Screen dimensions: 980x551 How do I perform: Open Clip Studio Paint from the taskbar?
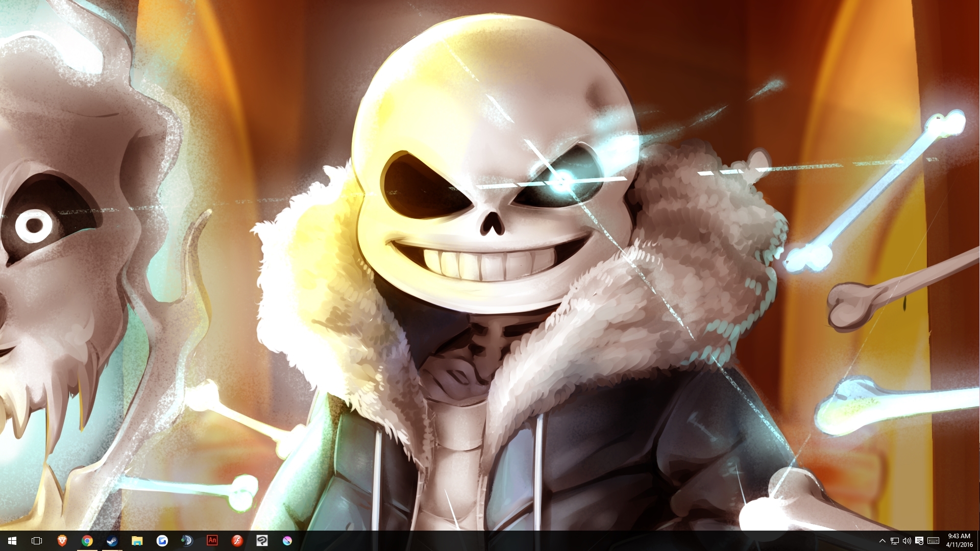[x=262, y=541]
